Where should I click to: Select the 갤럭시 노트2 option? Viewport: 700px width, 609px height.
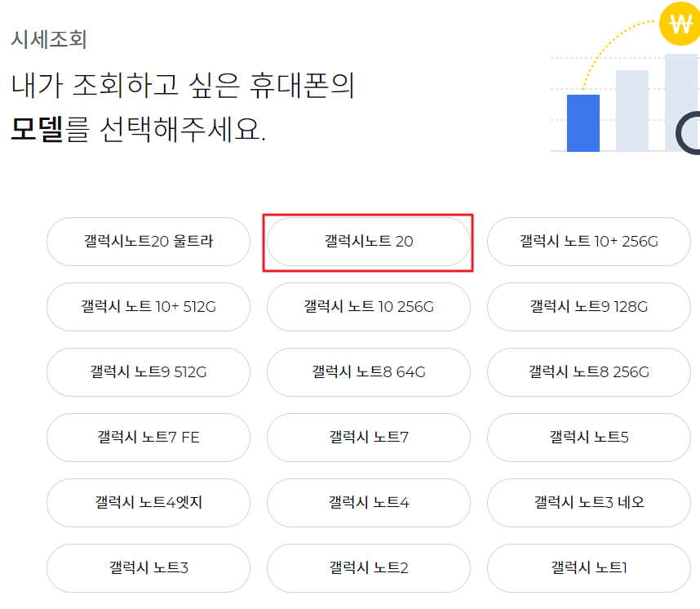click(x=368, y=568)
